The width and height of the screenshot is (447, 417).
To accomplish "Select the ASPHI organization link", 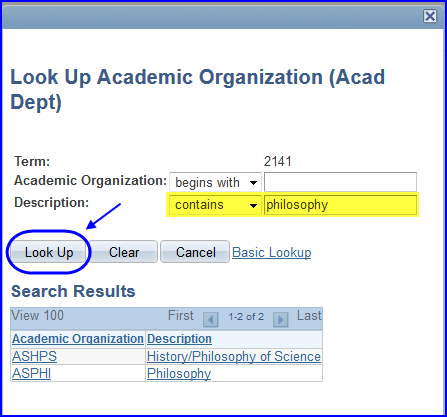I will point(32,373).
